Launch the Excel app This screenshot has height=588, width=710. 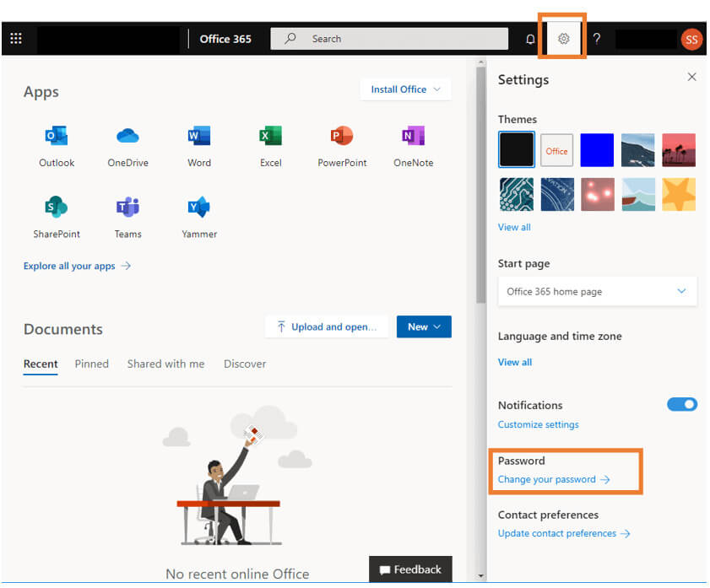(271, 147)
